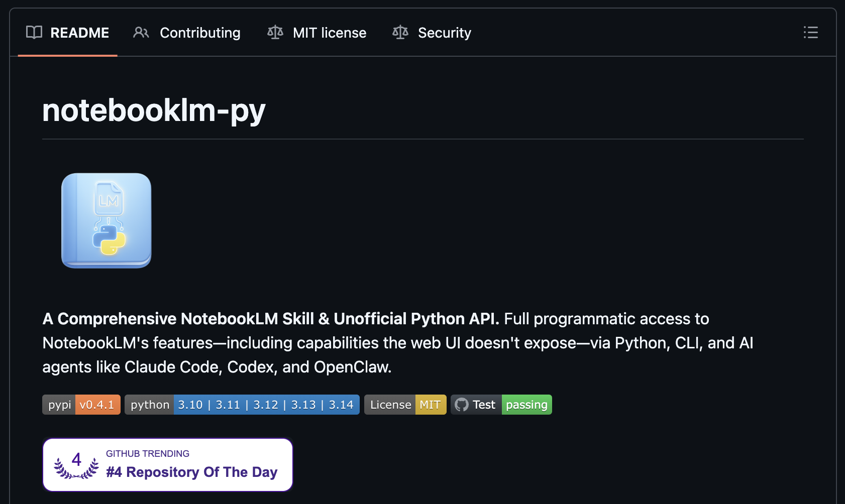Open the Test passing badge
This screenshot has width=845, height=504.
click(501, 405)
